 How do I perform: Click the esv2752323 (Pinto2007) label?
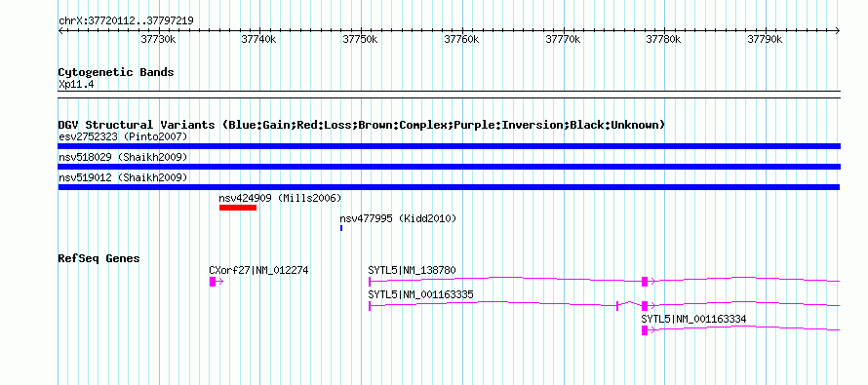click(x=123, y=136)
